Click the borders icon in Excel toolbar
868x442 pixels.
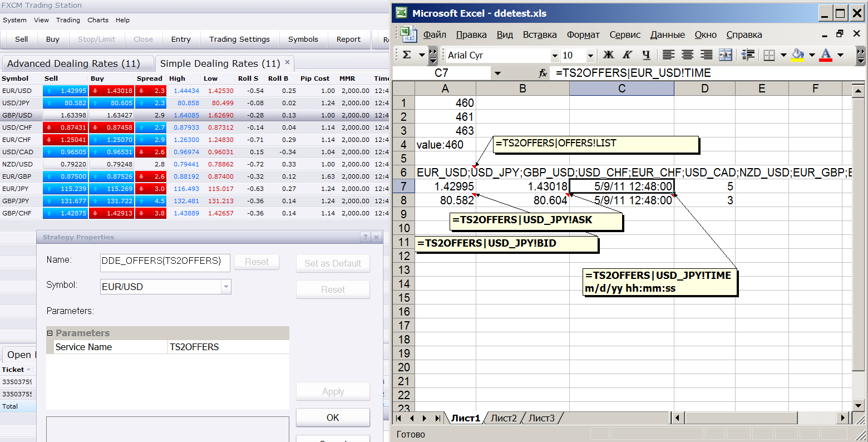click(770, 55)
